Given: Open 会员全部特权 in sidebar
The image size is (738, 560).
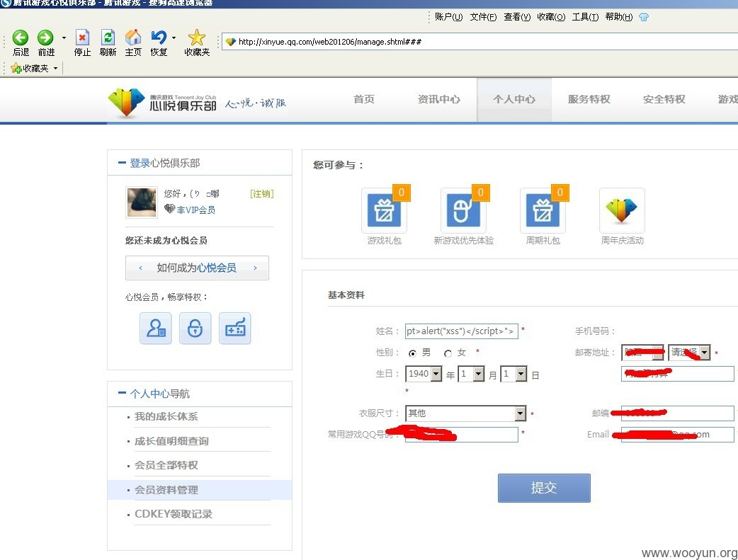Looking at the screenshot, I should [166, 465].
